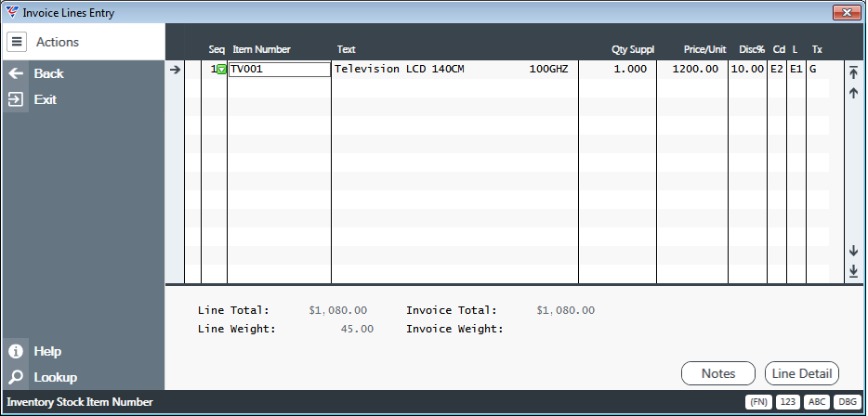Image resolution: width=868 pixels, height=416 pixels.
Task: Toggle the 123 status indicator
Action: click(x=788, y=402)
